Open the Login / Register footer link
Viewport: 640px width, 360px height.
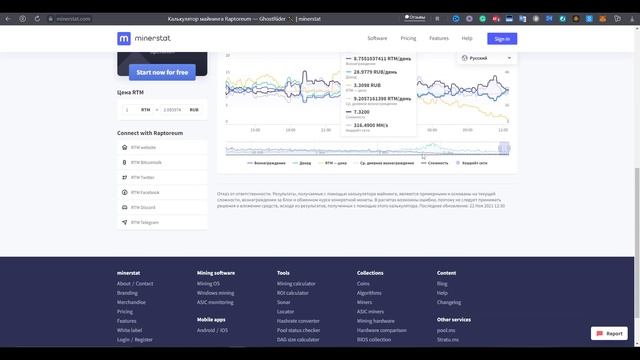coord(135,340)
